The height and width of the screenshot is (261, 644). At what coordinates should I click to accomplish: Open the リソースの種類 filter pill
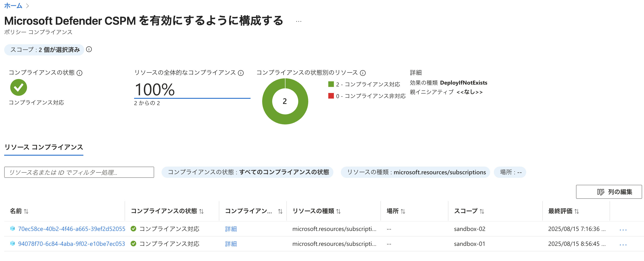click(415, 172)
